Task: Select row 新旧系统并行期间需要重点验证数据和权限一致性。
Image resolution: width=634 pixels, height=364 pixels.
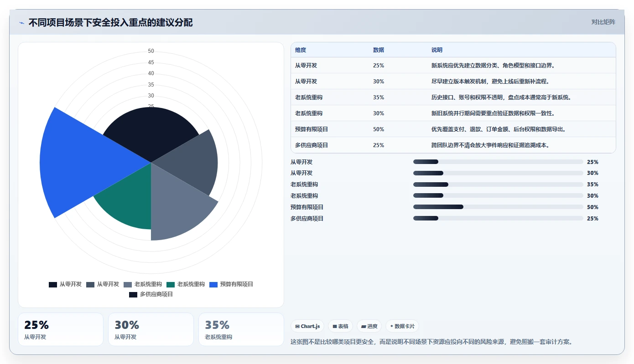Action: tap(453, 113)
